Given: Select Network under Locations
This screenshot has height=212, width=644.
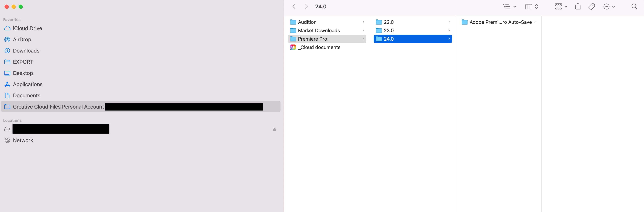Looking at the screenshot, I should click(x=23, y=140).
